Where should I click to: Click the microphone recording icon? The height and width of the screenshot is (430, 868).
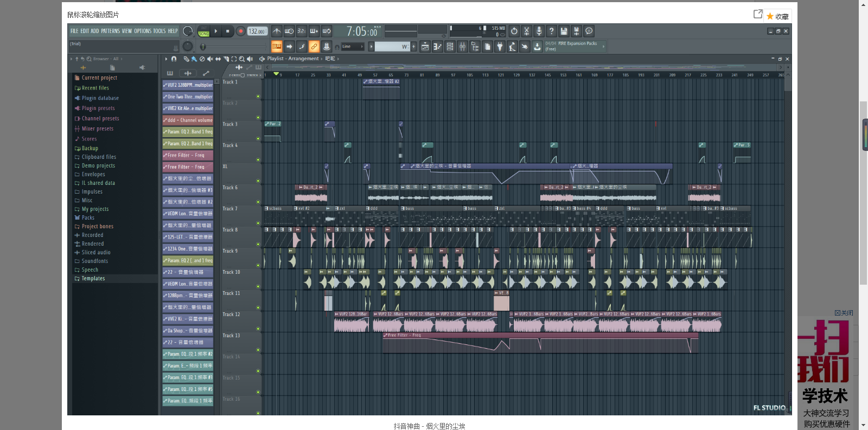539,31
